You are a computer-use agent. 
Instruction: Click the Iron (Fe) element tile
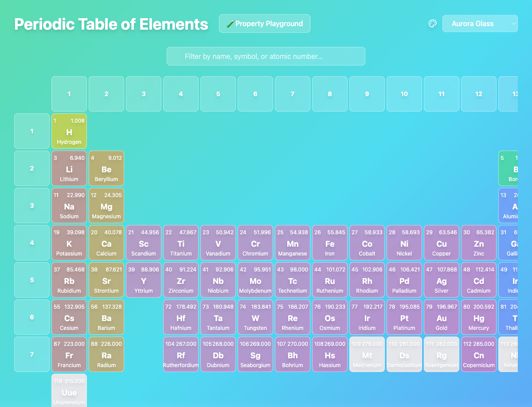tap(330, 243)
